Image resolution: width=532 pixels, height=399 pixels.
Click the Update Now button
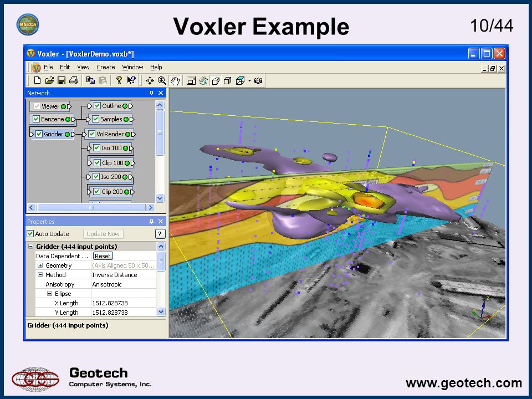click(x=103, y=234)
